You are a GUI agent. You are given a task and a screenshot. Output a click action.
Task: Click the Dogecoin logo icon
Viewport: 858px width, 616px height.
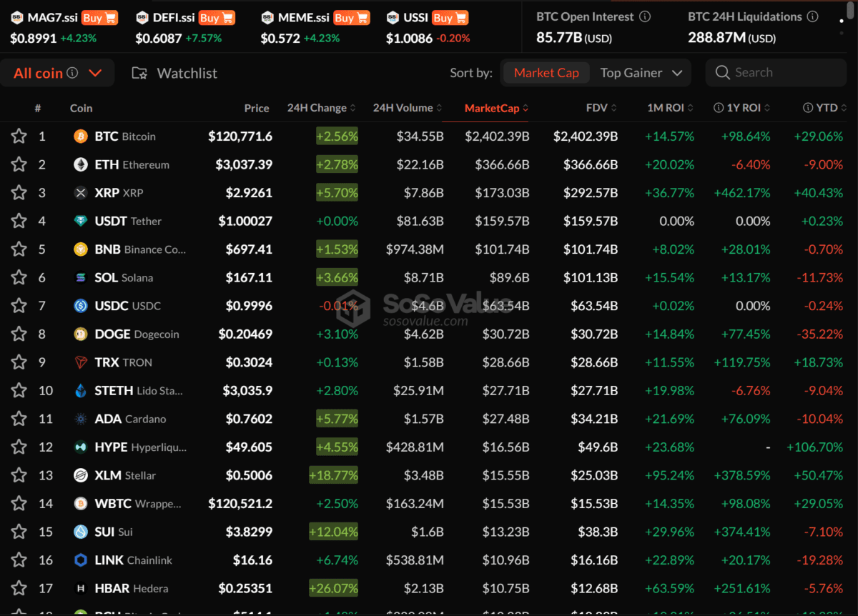tap(82, 334)
